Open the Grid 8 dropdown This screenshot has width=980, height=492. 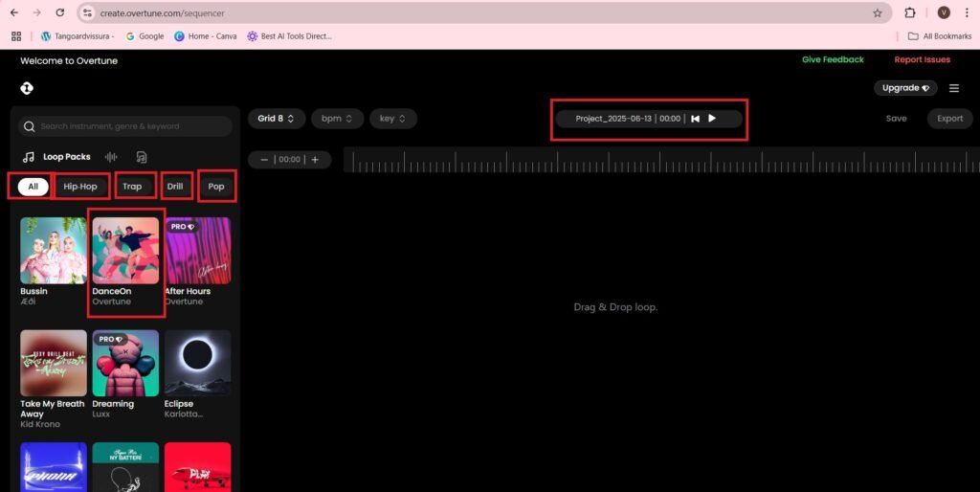(x=277, y=118)
